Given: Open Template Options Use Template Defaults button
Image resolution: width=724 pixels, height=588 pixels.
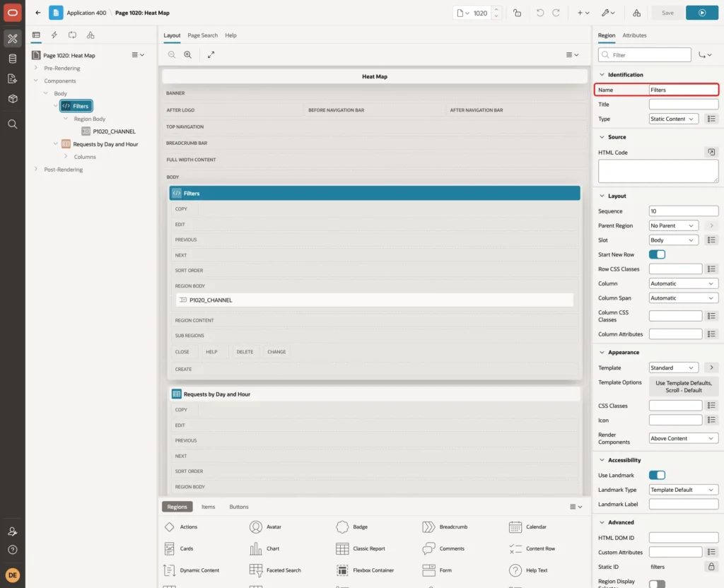Looking at the screenshot, I should (684, 387).
